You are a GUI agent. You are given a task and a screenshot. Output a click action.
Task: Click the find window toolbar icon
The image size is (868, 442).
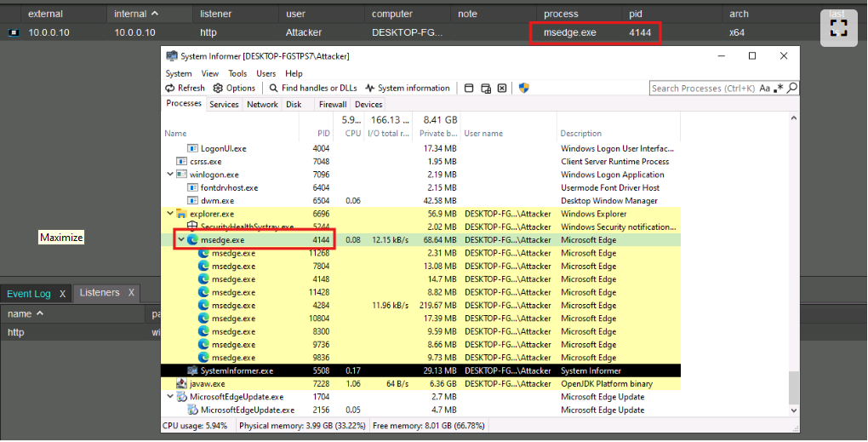tap(469, 88)
